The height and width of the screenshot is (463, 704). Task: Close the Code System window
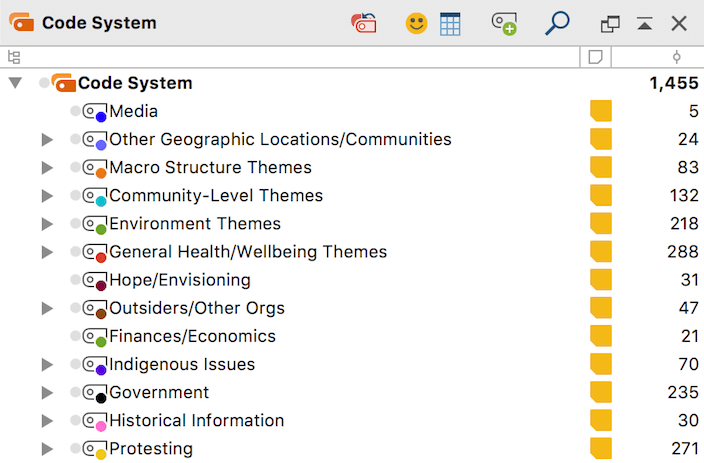(679, 23)
